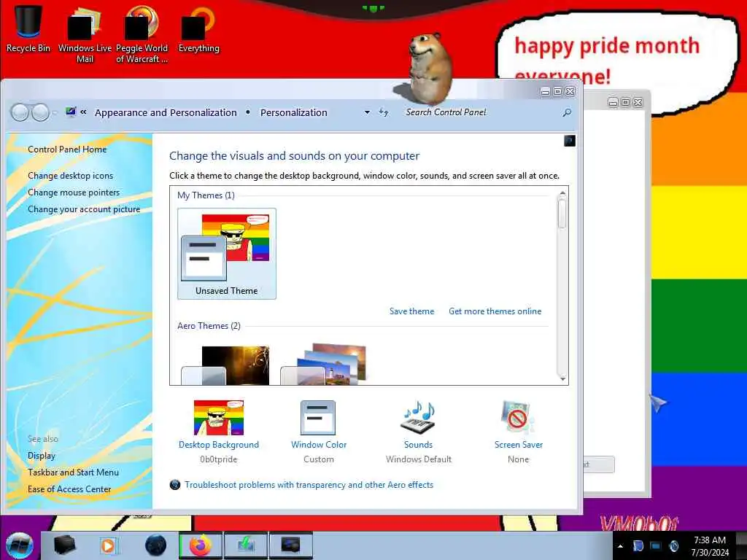Click the search magnifier icon

[567, 112]
